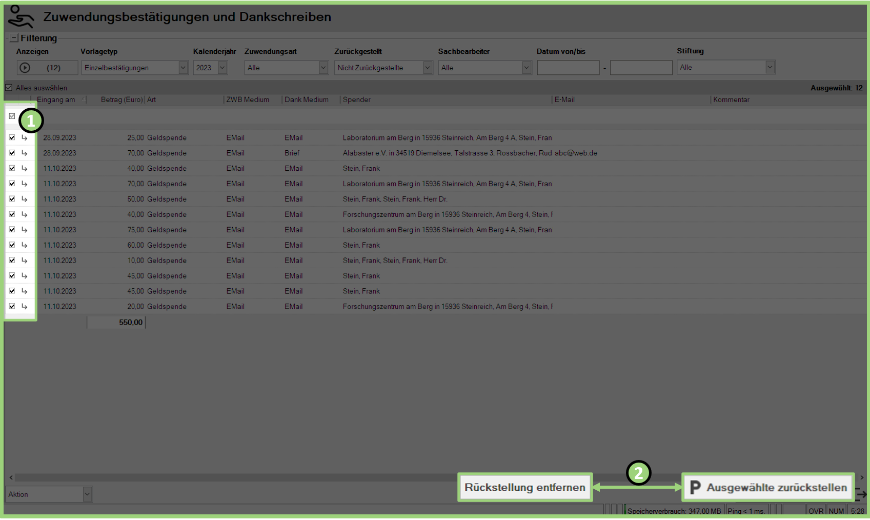The height and width of the screenshot is (520, 870).
Task: Click arrow icon in Alabaster e.V. row
Action: 24,153
